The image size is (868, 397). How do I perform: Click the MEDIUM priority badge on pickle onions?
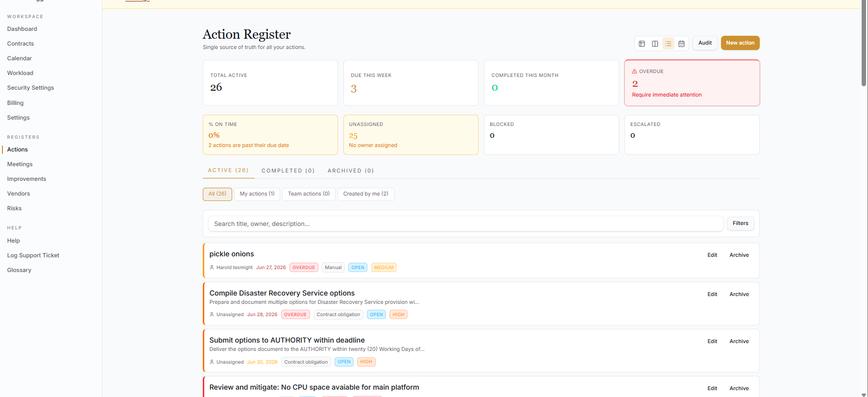tap(384, 268)
